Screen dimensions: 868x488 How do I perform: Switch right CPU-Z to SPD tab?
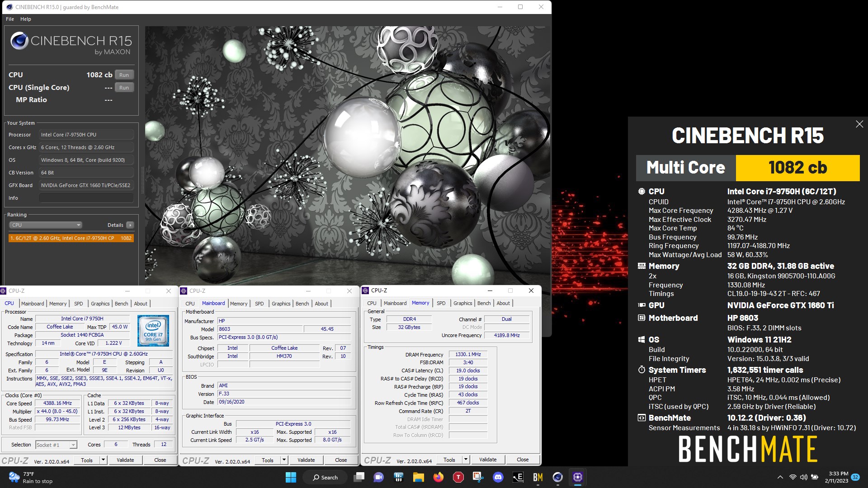click(x=441, y=303)
